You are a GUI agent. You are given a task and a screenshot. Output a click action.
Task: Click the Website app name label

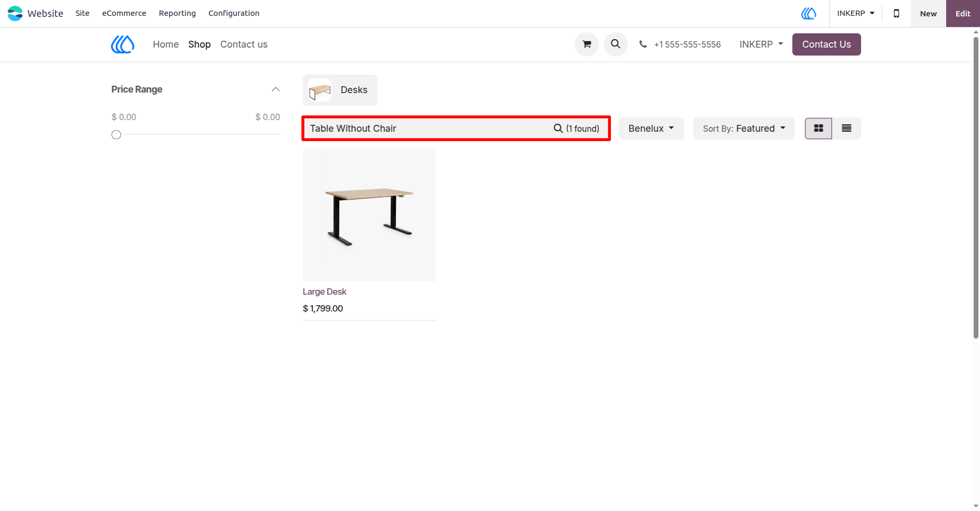[x=45, y=13]
